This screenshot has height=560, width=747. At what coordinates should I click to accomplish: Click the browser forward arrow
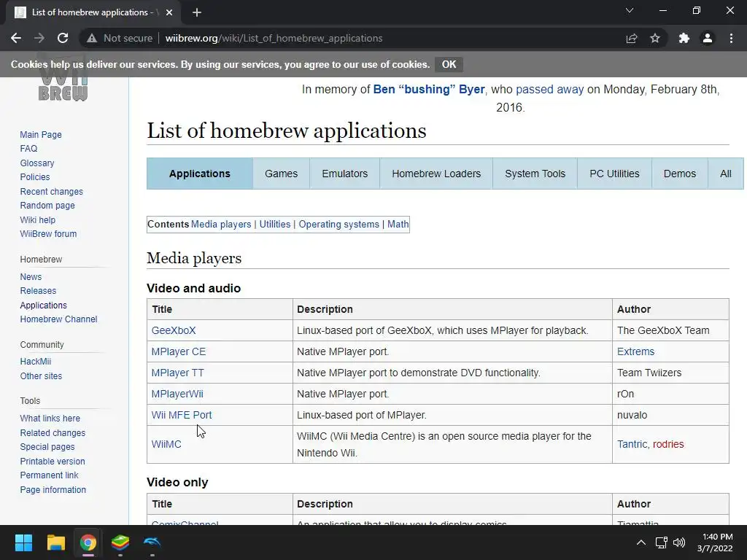click(39, 38)
